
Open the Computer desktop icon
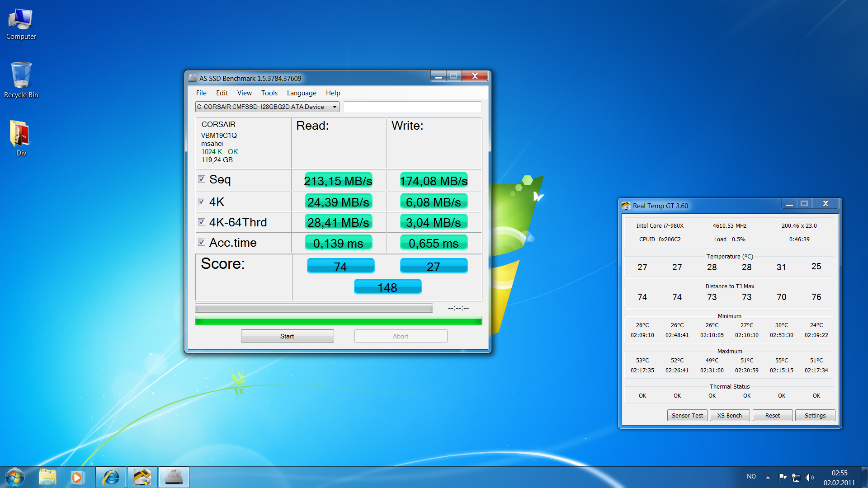click(21, 24)
